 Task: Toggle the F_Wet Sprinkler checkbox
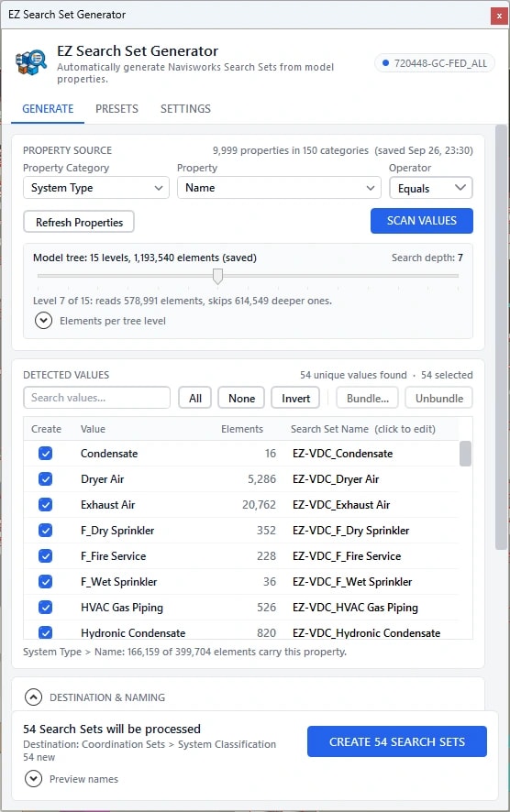[x=46, y=582]
